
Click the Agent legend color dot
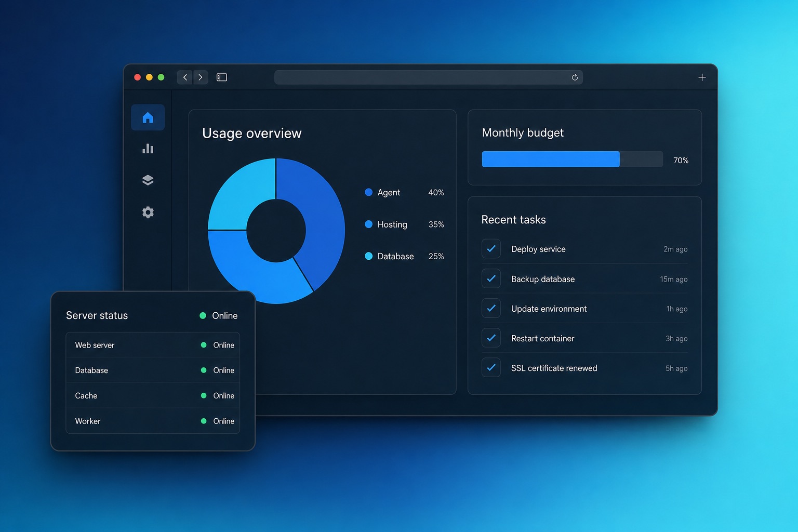(369, 192)
